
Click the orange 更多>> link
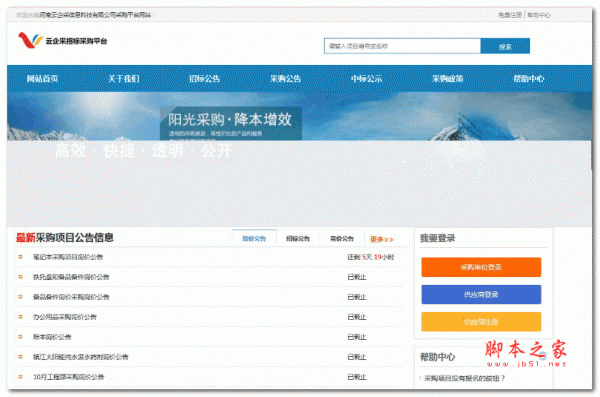coord(382,239)
